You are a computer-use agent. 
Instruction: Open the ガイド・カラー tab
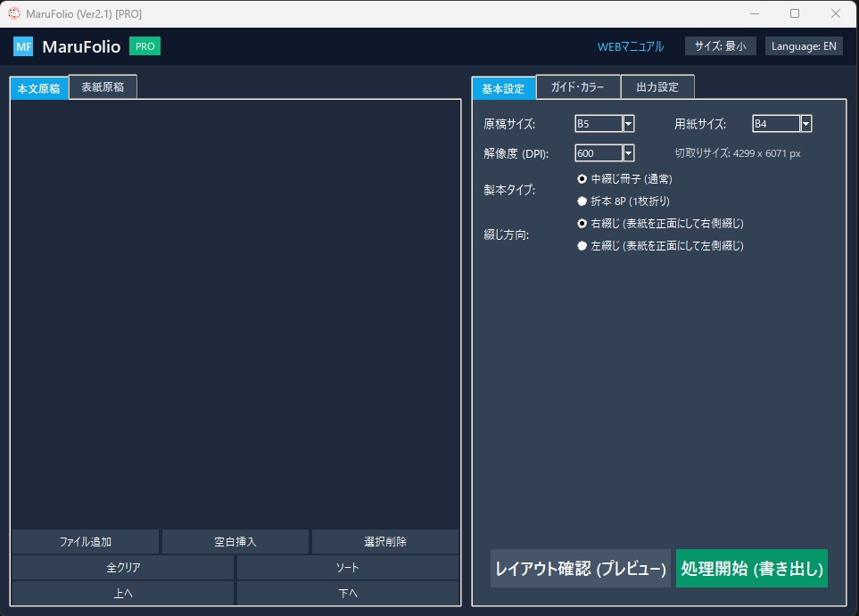coord(578,87)
